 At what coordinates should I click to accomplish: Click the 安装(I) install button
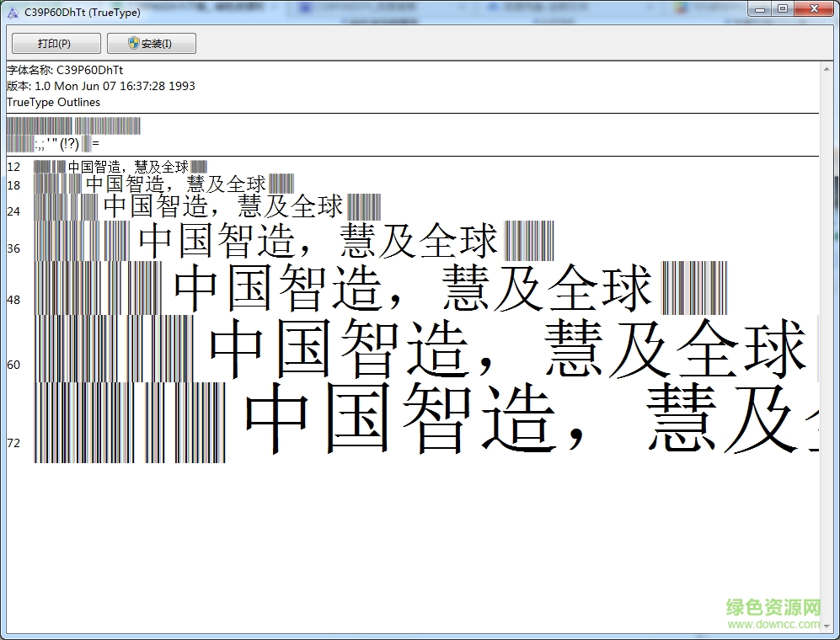pyautogui.click(x=151, y=43)
